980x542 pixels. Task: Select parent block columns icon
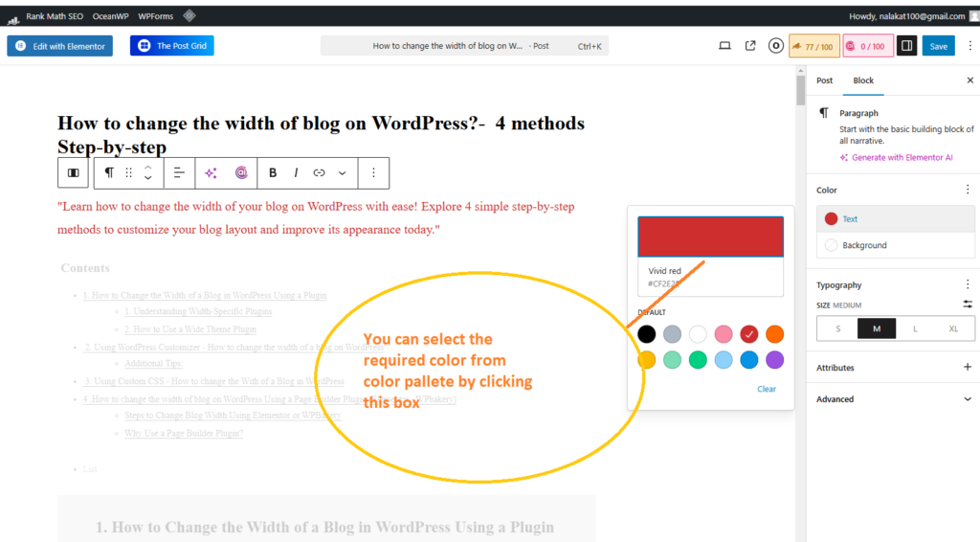tap(73, 172)
